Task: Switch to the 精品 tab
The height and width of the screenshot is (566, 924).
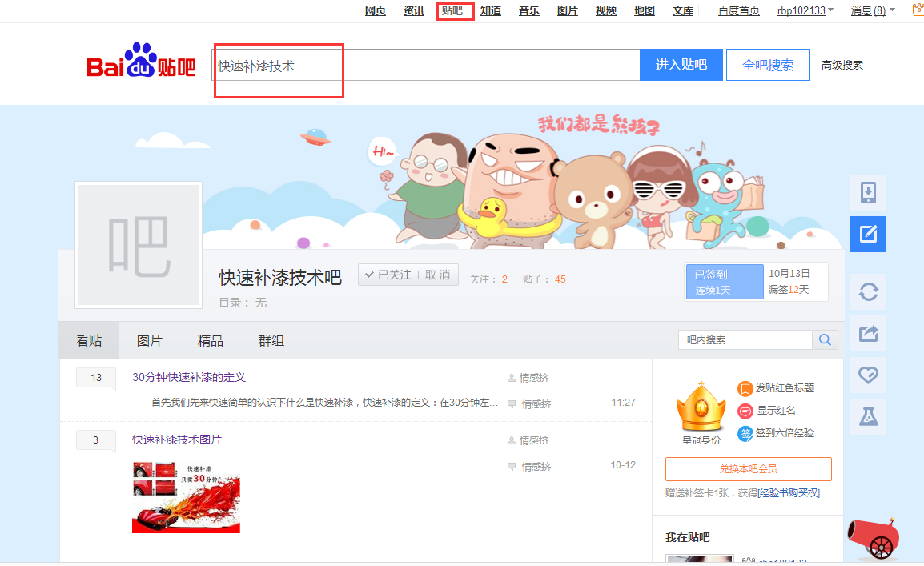Action: pos(211,340)
